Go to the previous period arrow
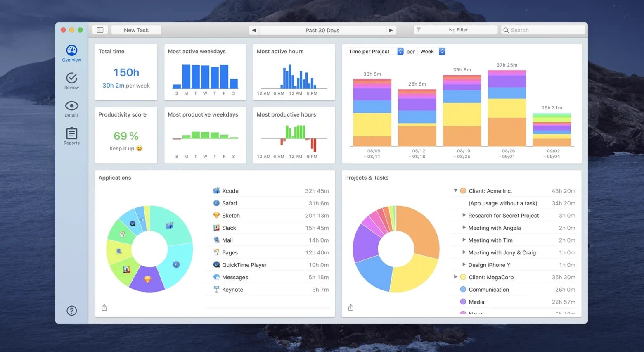This screenshot has height=352, width=644. [254, 30]
